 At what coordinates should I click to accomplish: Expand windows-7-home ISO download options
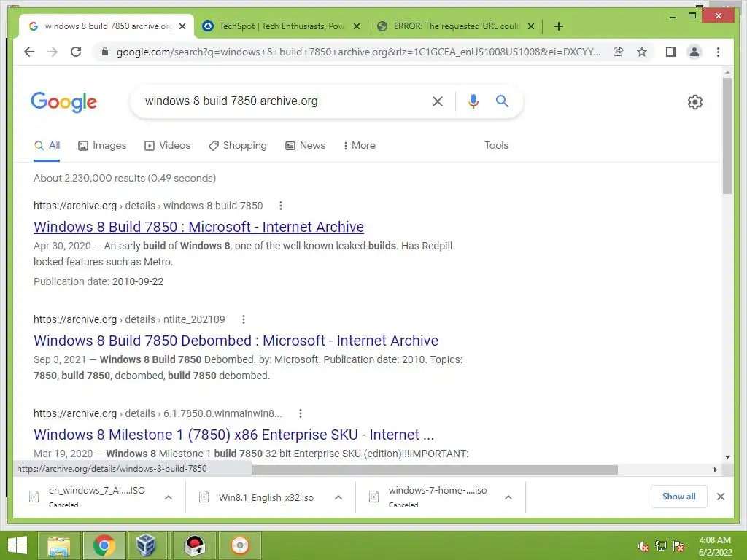coord(508,497)
